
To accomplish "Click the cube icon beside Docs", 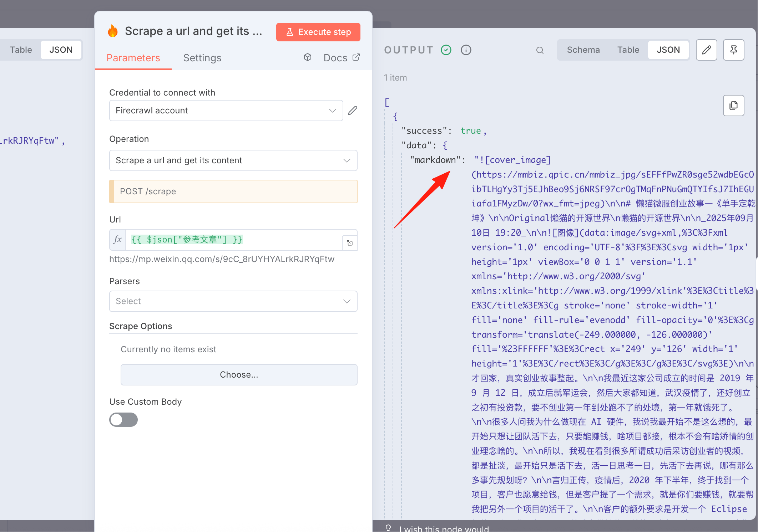I will (308, 57).
